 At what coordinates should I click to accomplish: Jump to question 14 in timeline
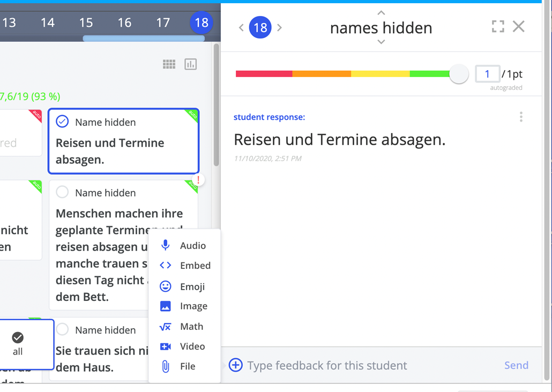click(x=48, y=23)
